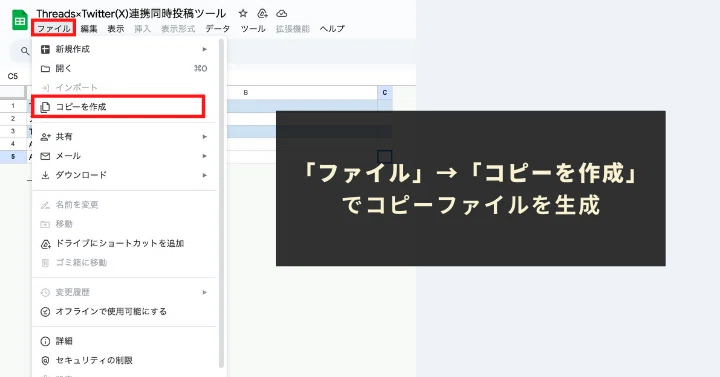The image size is (720, 377).
Task: Open the 表示 menu
Action: point(116,28)
